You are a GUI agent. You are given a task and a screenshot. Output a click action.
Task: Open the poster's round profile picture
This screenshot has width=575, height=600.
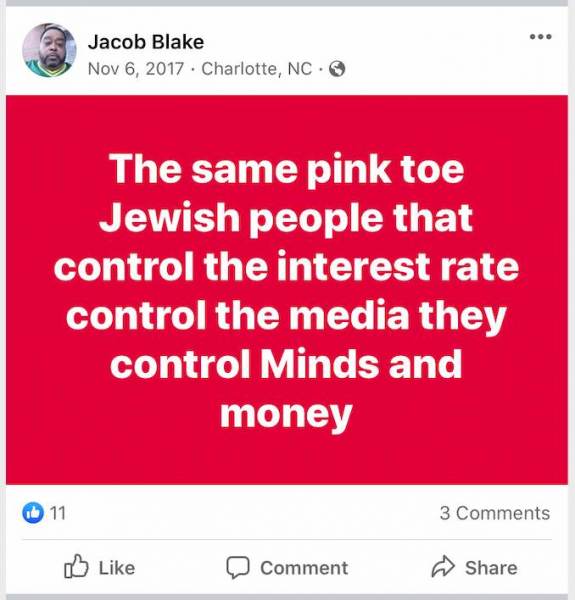(x=49, y=50)
